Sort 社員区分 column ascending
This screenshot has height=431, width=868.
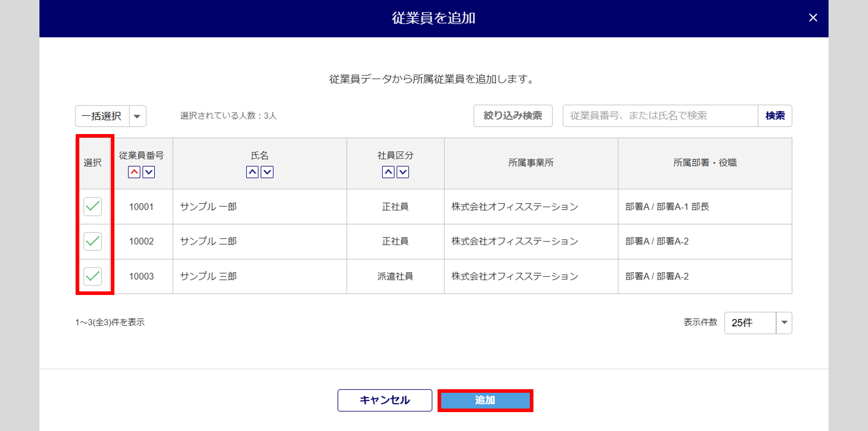(388, 172)
